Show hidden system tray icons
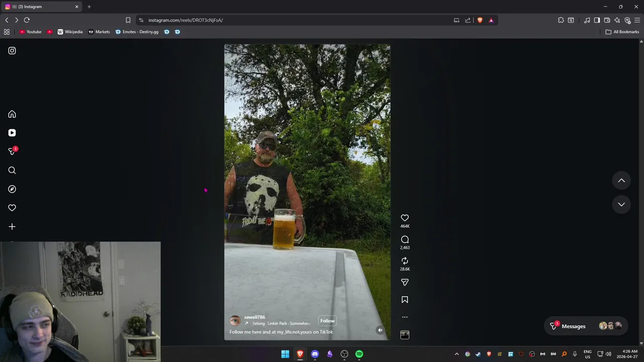This screenshot has height=362, width=644. [457, 354]
